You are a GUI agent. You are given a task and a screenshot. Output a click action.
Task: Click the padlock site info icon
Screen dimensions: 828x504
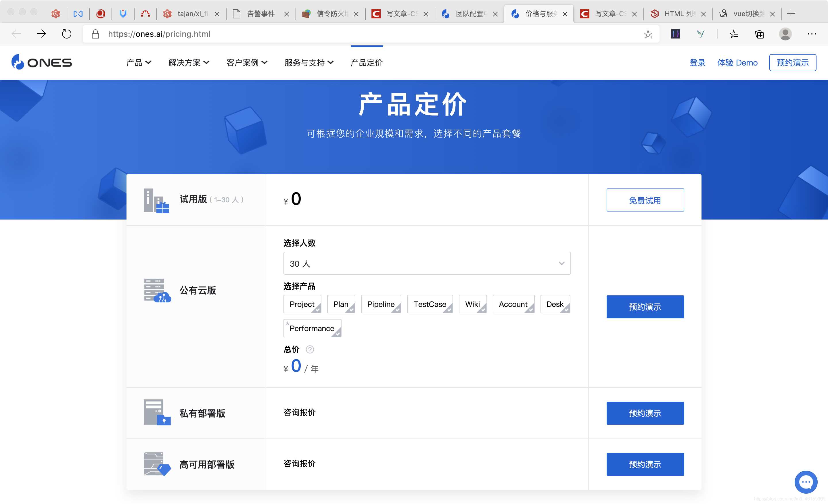click(x=95, y=34)
